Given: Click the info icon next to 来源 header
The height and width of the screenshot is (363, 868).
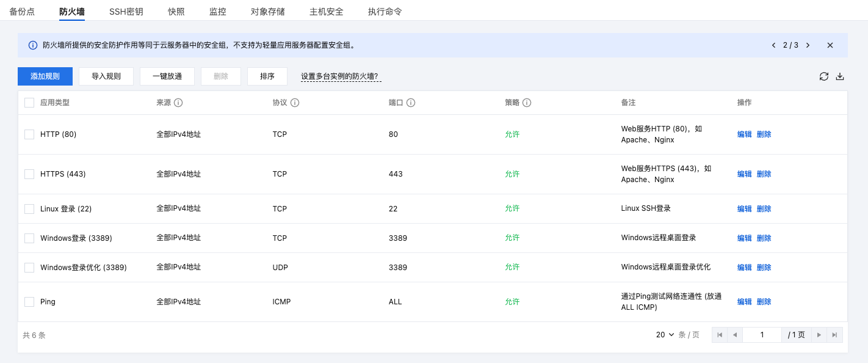Looking at the screenshot, I should pyautogui.click(x=178, y=103).
